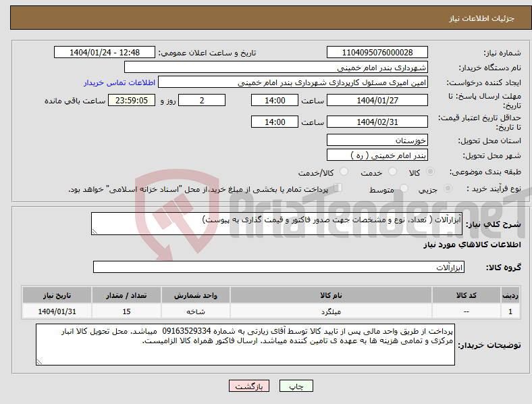The image size is (532, 404).
Task: Click the announcement date field 1404/01/24 - 12:48
Action: coord(105,52)
